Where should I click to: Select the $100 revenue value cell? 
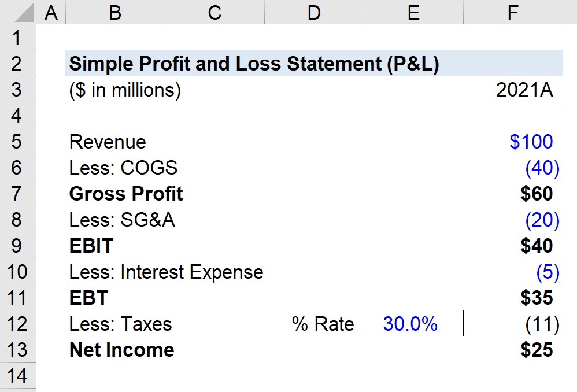click(x=531, y=142)
